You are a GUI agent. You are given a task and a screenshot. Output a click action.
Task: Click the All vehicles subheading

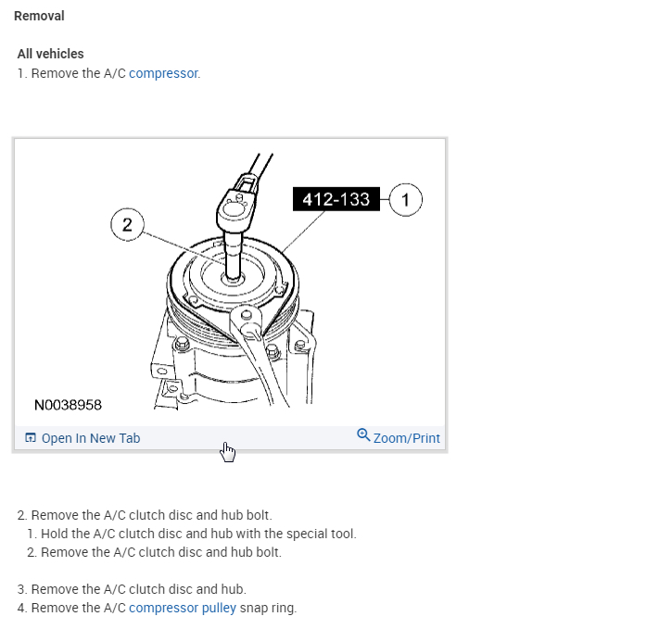51,54
